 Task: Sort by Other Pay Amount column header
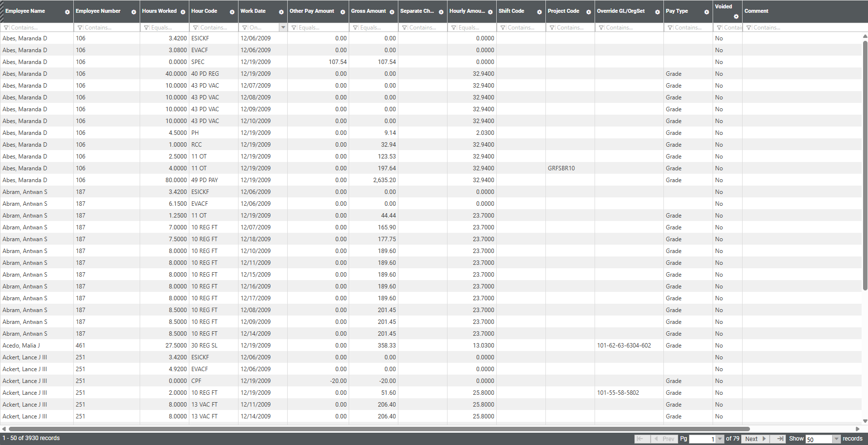312,11
